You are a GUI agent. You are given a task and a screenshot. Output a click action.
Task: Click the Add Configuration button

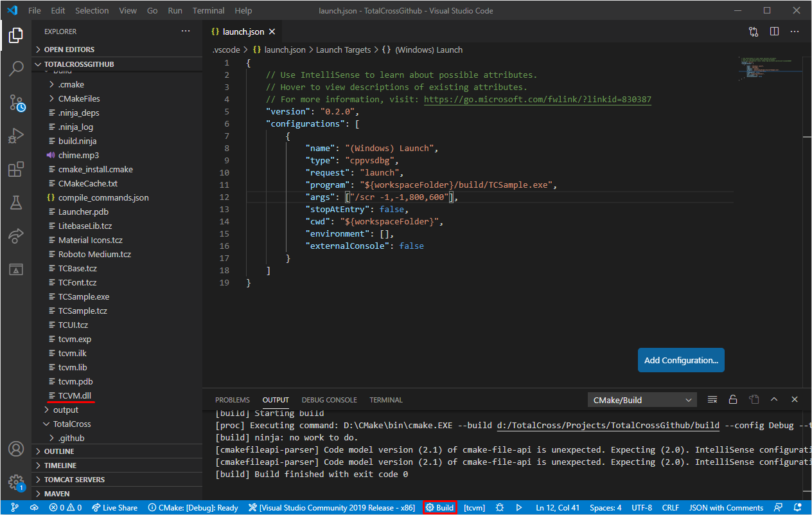pos(681,360)
